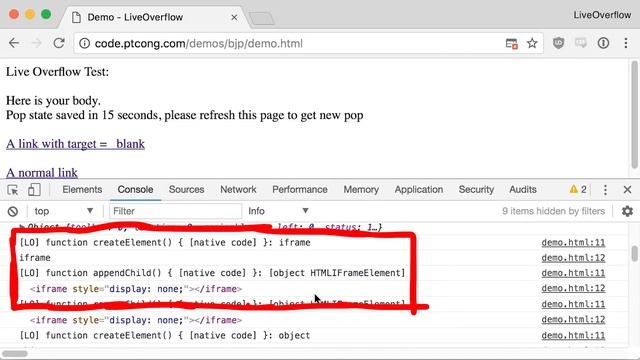Open demo.html:11 source for first appendChild log
640x360 pixels.
pyautogui.click(x=573, y=273)
